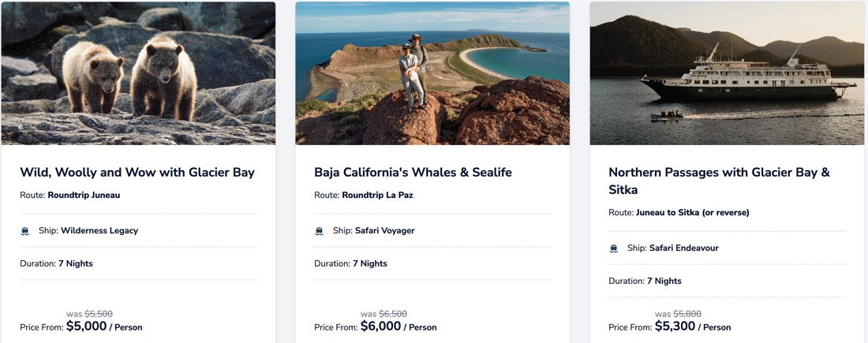Select the Wilderness Legacy ship name
868x343 pixels.
coord(99,231)
